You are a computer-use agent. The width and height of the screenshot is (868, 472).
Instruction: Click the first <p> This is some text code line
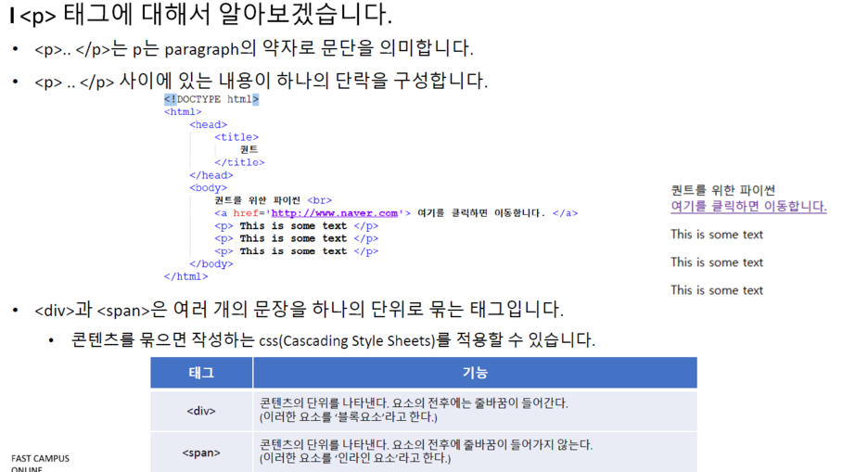296,225
